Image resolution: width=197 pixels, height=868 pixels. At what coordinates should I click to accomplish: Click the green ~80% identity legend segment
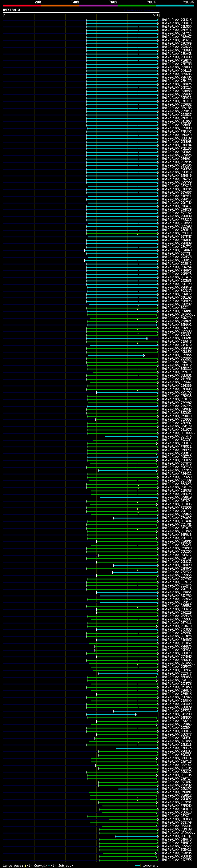[x=137, y=6]
